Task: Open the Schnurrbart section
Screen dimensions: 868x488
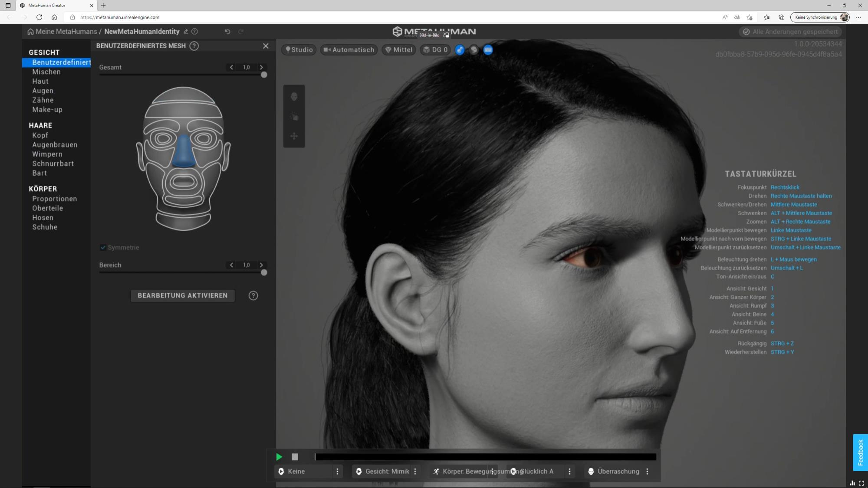Action: pyautogui.click(x=53, y=164)
